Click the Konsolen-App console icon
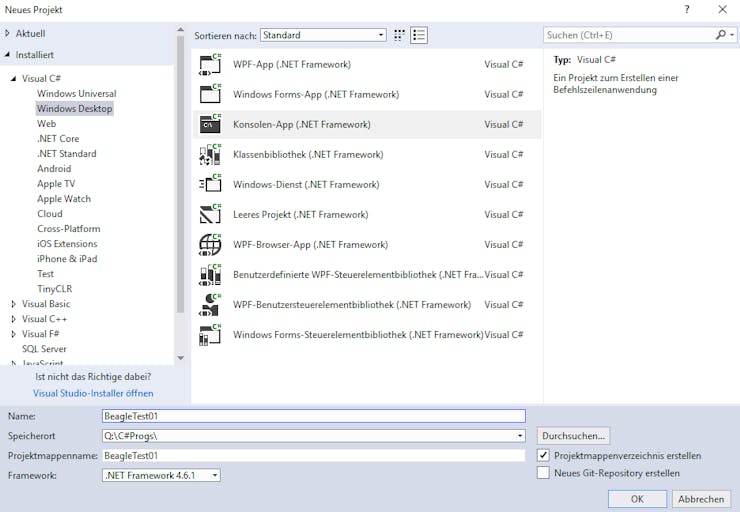 210,125
